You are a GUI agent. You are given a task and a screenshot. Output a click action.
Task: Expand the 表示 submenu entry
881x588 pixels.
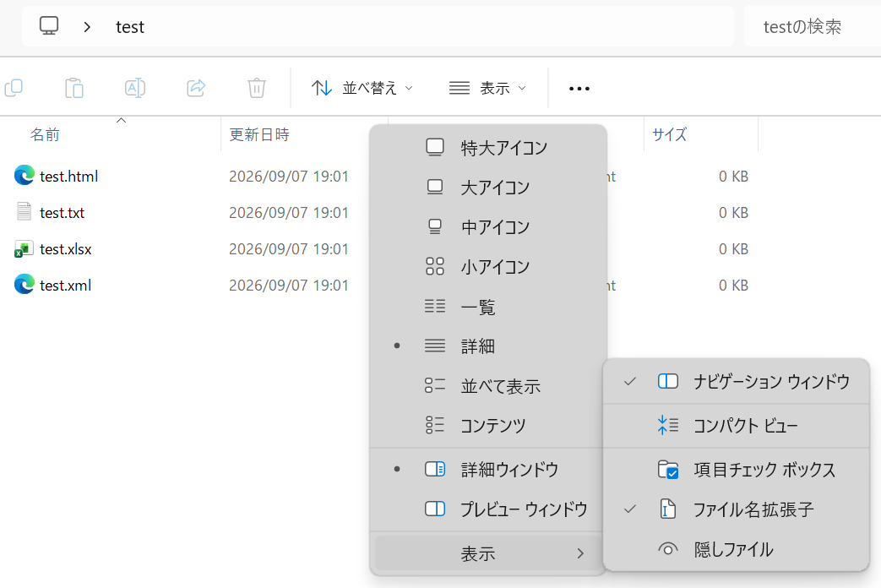click(x=487, y=553)
